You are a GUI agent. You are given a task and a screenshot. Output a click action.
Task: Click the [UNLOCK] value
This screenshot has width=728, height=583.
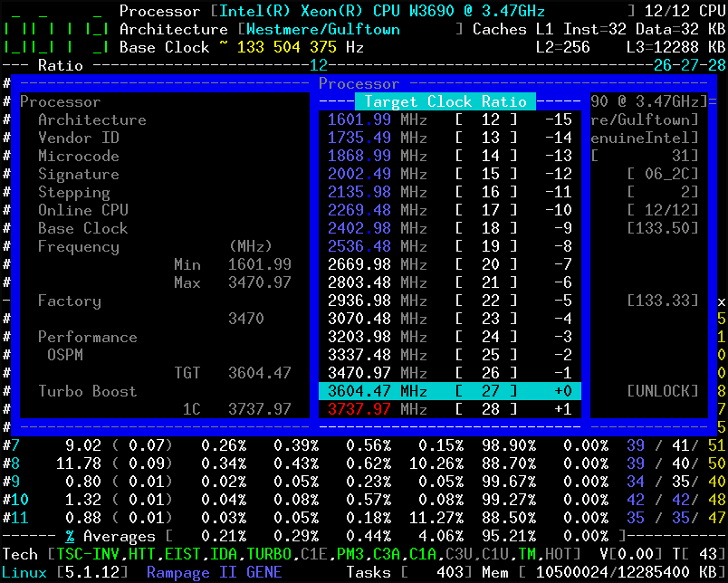[663, 391]
